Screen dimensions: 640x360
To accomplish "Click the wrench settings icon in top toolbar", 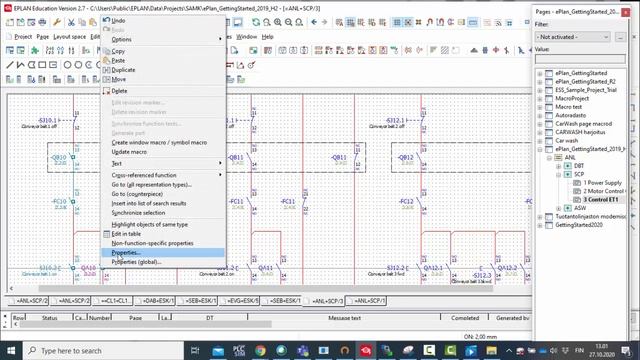I will tap(57, 22).
